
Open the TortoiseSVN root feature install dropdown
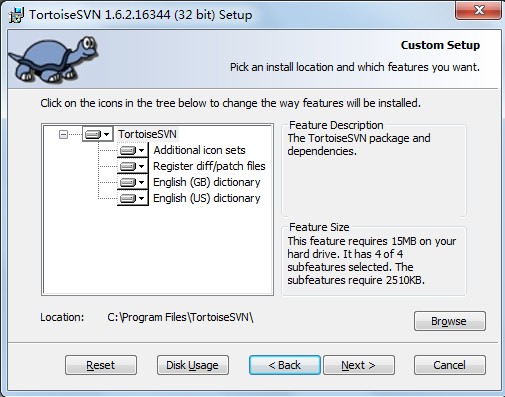[x=97, y=134]
